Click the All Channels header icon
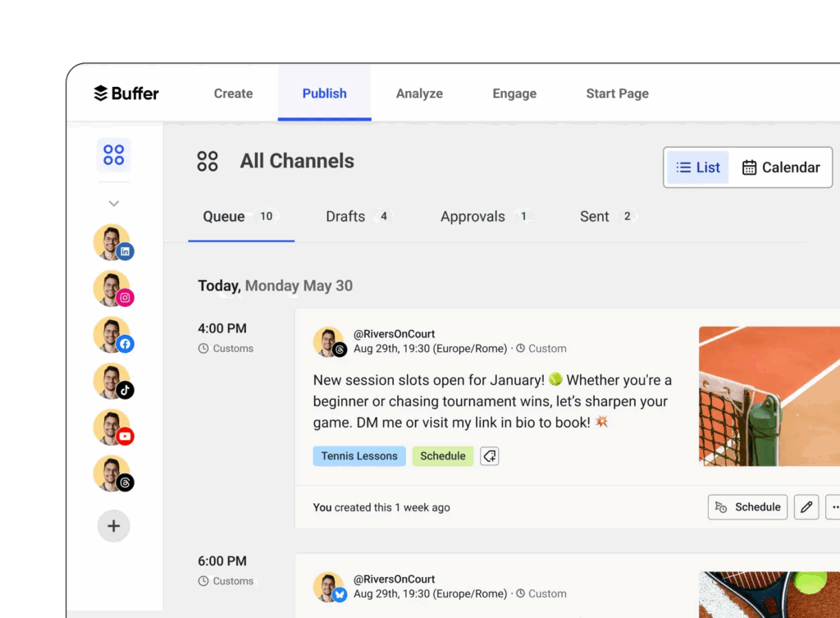 click(208, 161)
